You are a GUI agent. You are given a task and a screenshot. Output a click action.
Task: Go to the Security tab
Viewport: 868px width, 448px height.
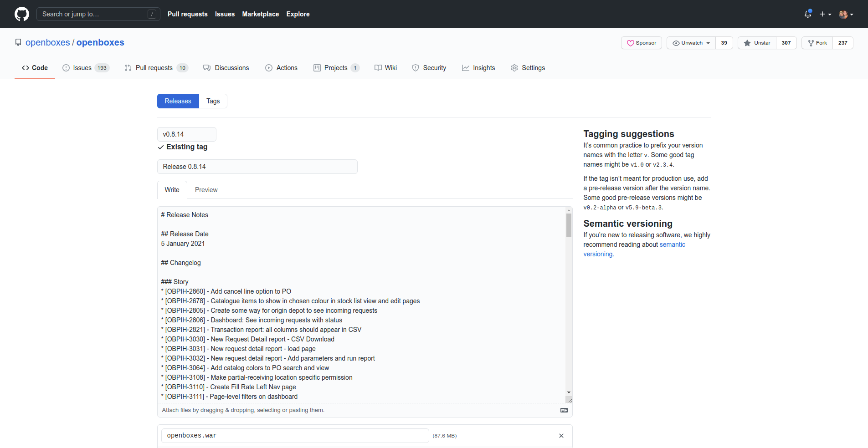[x=429, y=68]
